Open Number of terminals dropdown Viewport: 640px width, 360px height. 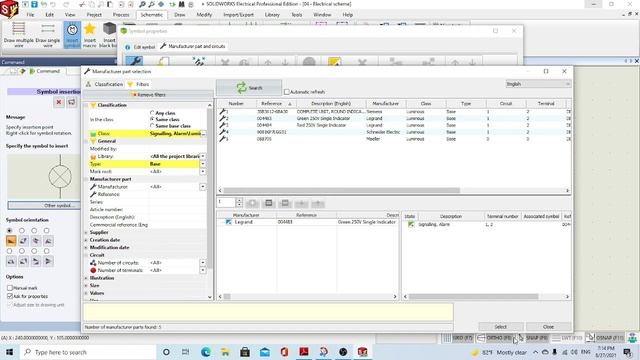coord(203,270)
